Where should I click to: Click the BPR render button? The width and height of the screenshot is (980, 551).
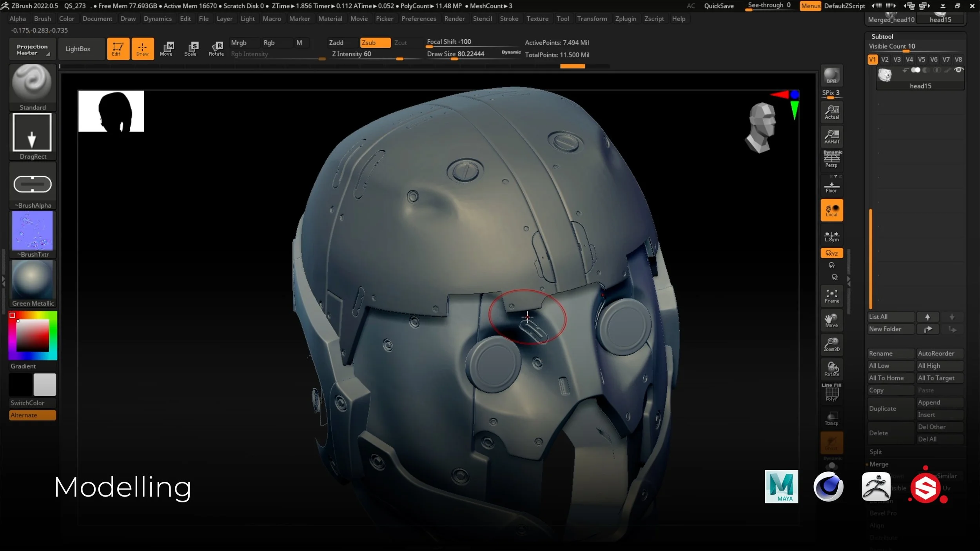click(x=831, y=76)
